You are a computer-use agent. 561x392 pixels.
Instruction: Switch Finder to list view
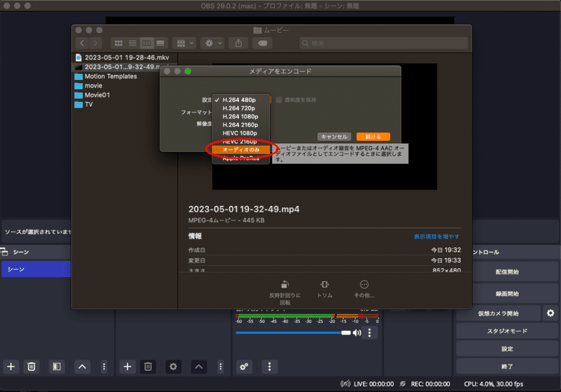pyautogui.click(x=133, y=43)
